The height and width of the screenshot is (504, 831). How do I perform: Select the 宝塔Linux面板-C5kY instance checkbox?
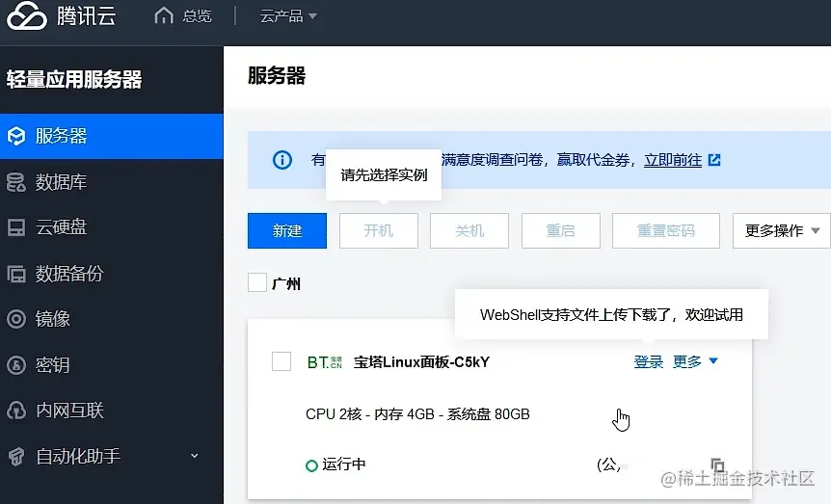click(x=281, y=361)
